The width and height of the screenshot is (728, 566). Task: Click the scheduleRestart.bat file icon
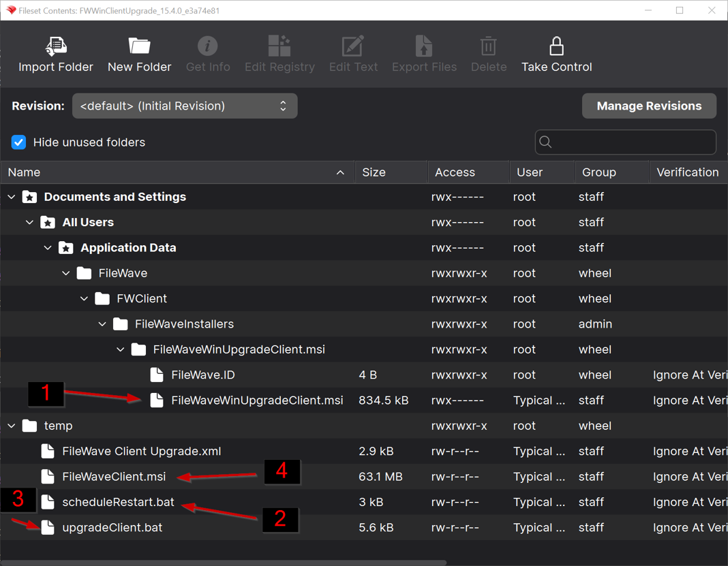pos(48,502)
